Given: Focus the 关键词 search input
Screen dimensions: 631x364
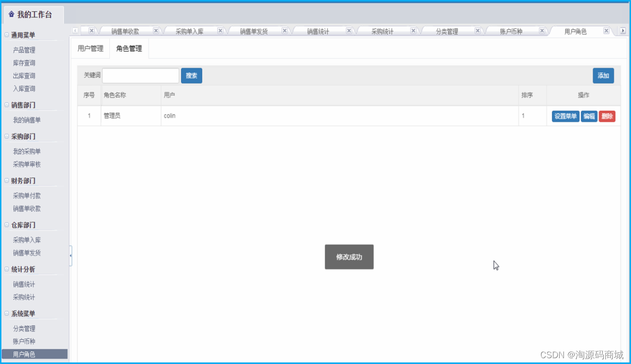Looking at the screenshot, I should [x=141, y=75].
